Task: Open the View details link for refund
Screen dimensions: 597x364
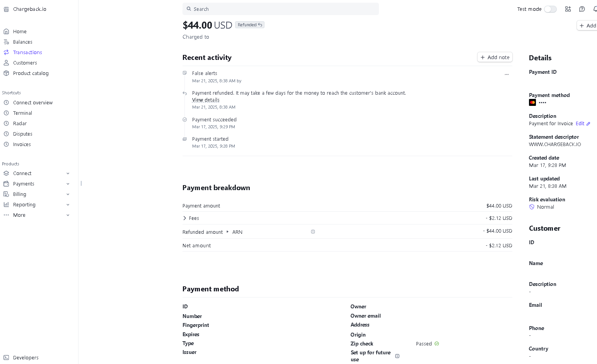Action: click(206, 100)
